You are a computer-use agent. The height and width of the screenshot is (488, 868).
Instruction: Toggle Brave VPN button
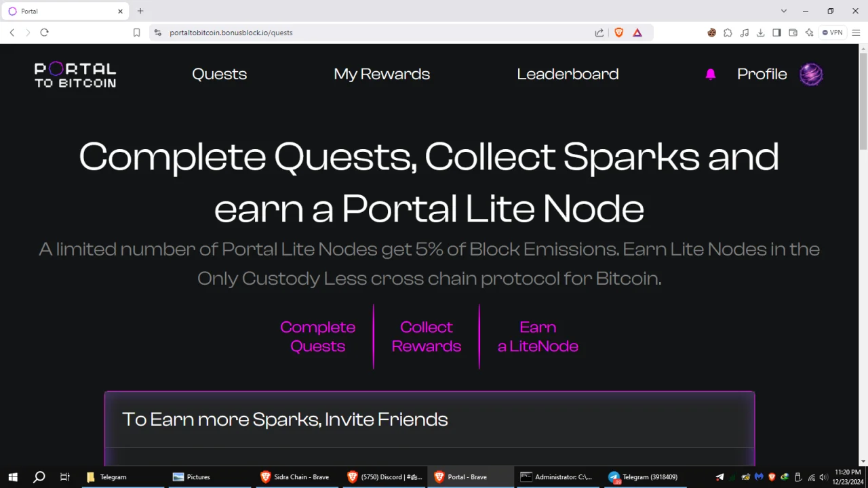pyautogui.click(x=832, y=33)
